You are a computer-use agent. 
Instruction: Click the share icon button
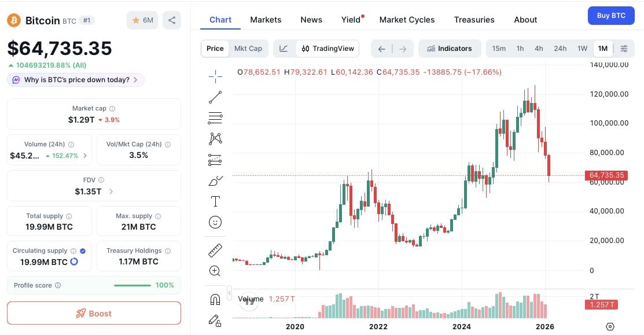pos(172,20)
